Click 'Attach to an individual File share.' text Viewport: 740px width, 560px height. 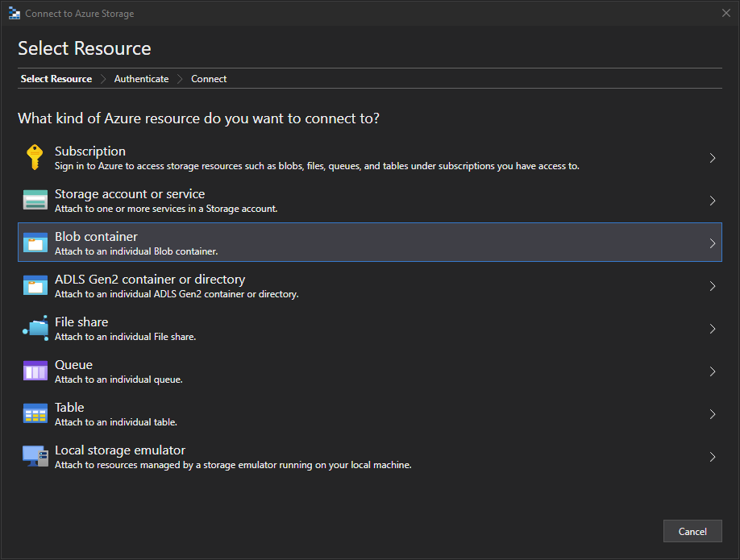click(125, 337)
